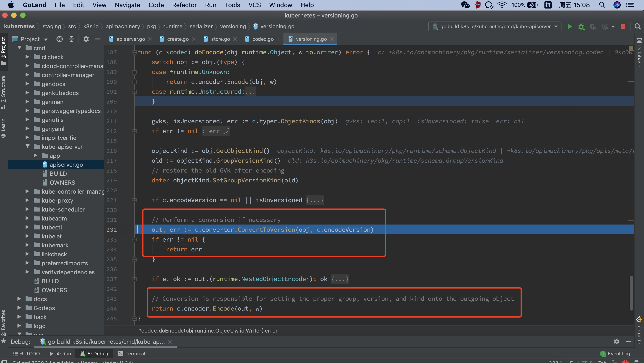Open Project panel settings gear
Screen dimensions: 644x363
86,39
